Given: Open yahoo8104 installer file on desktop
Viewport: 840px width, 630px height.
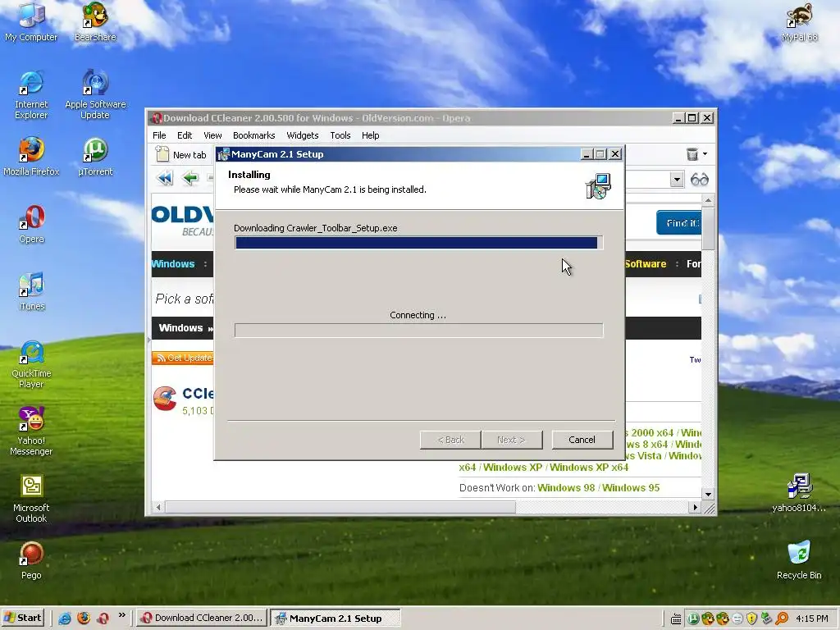Looking at the screenshot, I should pyautogui.click(x=799, y=493).
